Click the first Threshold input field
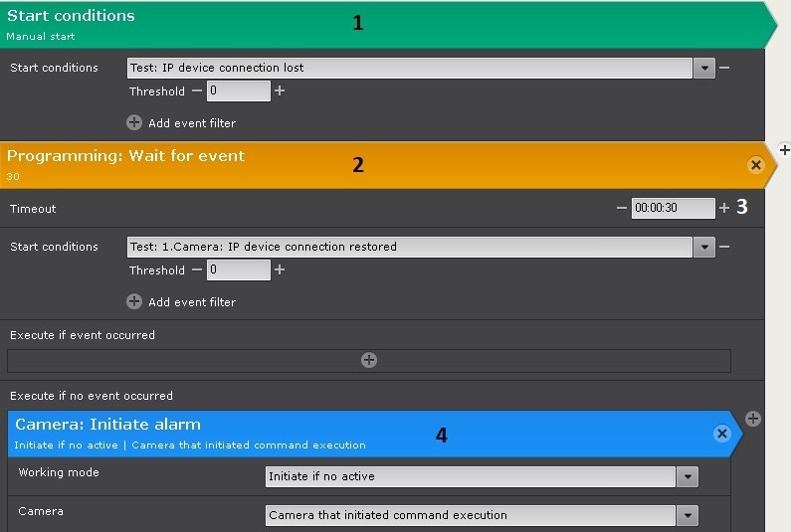The width and height of the screenshot is (791, 532). click(x=238, y=91)
